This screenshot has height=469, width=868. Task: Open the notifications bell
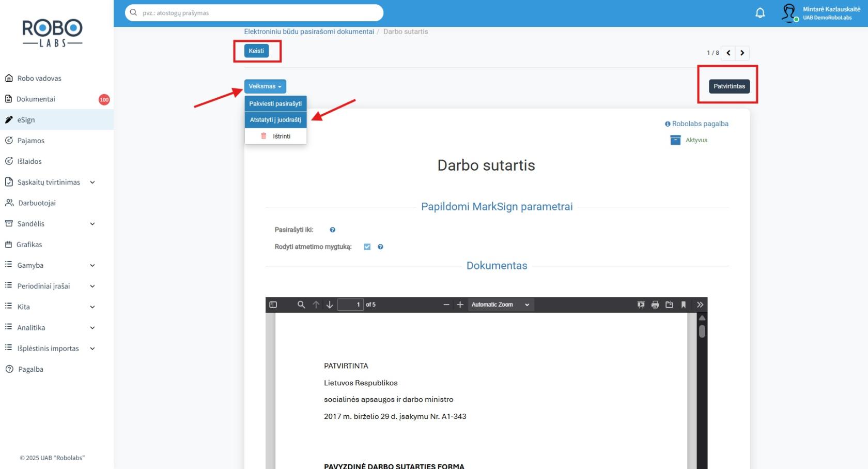(760, 13)
